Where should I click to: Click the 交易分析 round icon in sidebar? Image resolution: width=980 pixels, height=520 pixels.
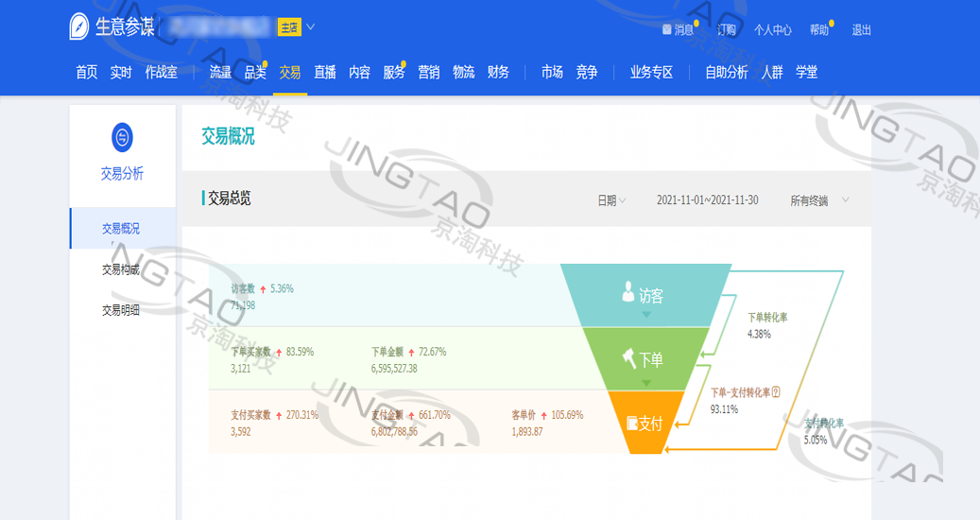tap(122, 138)
